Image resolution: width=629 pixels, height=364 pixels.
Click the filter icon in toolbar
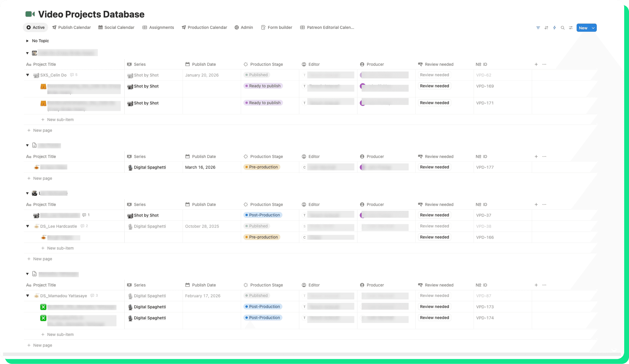coord(538,28)
